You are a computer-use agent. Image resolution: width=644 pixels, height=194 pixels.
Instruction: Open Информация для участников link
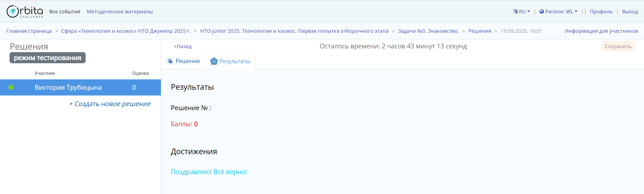(x=601, y=31)
